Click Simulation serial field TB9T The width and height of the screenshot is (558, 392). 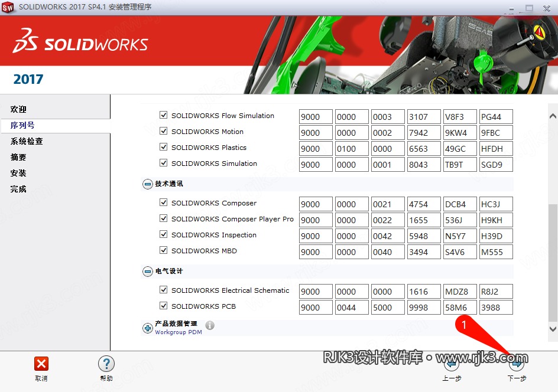(460, 165)
